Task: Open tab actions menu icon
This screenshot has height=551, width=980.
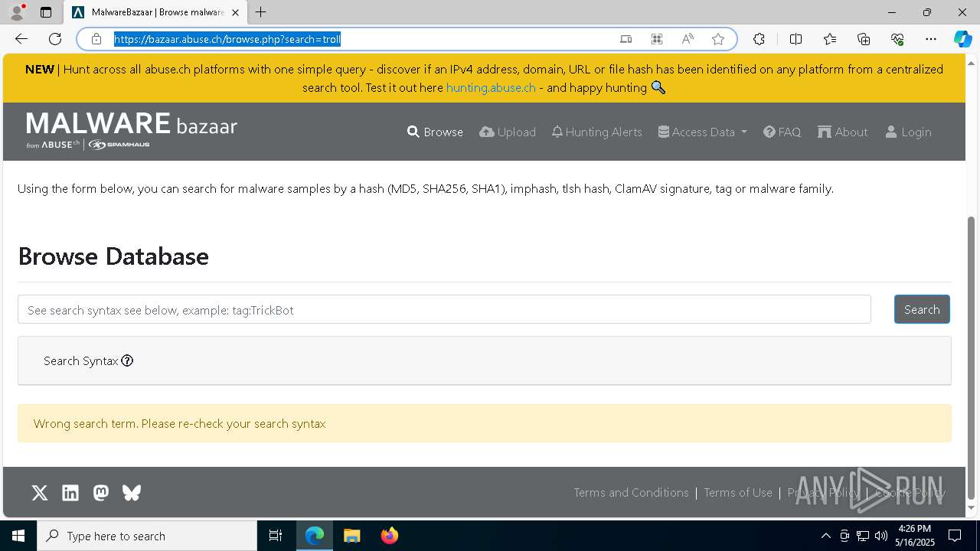Action: pos(46,12)
